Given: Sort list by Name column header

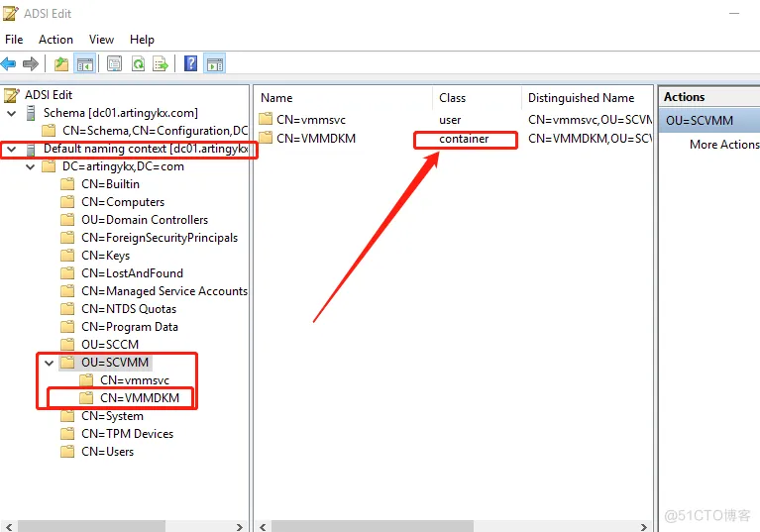Looking at the screenshot, I should [x=276, y=98].
